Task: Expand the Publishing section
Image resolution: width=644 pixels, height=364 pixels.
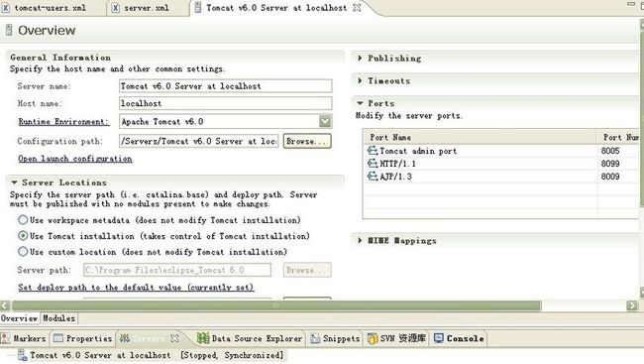Action: [x=360, y=58]
